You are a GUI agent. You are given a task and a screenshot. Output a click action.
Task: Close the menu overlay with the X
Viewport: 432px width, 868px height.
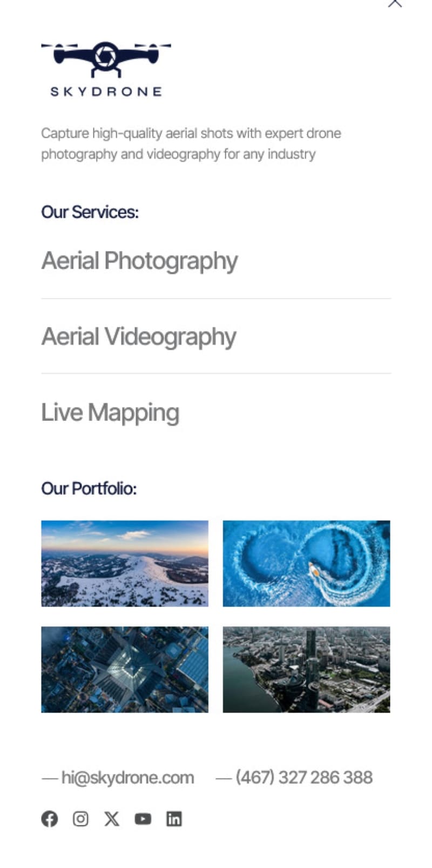pos(395,3)
